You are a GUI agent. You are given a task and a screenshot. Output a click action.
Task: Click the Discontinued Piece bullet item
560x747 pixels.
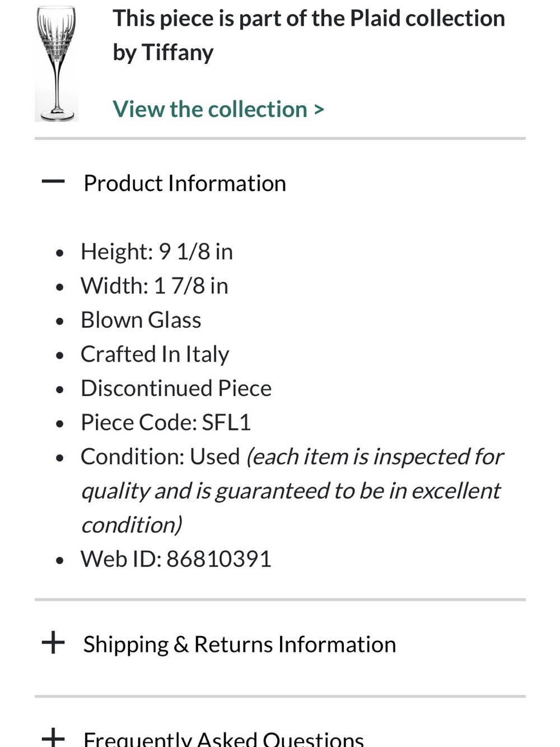pos(176,388)
